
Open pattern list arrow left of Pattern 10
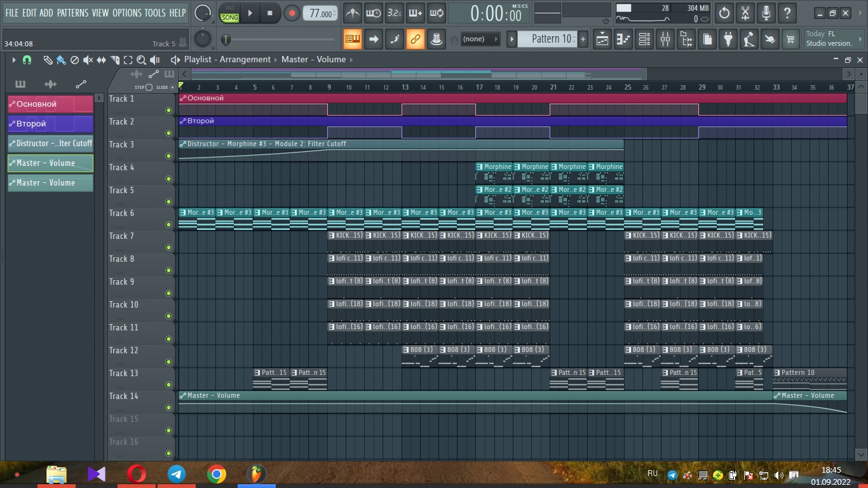click(x=512, y=39)
